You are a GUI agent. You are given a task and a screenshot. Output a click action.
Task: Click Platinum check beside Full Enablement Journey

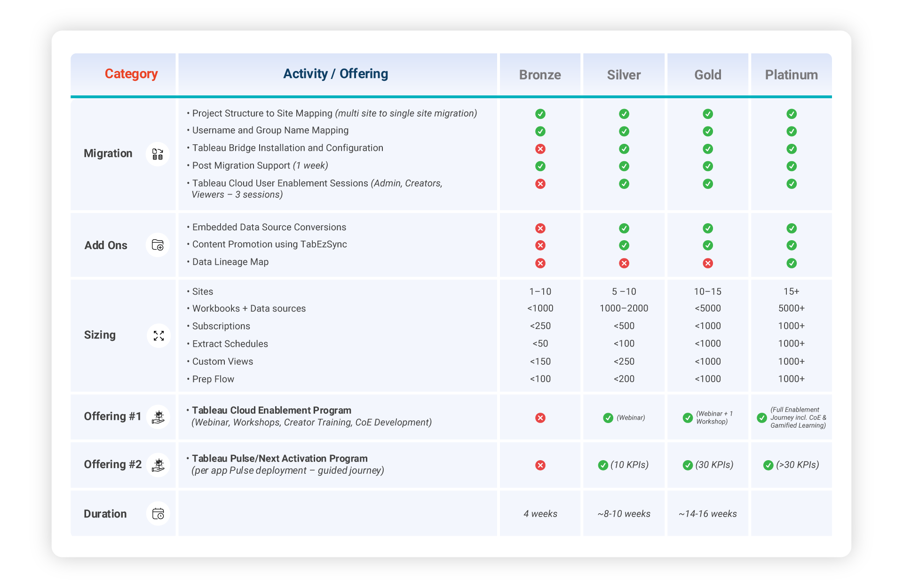click(x=762, y=418)
